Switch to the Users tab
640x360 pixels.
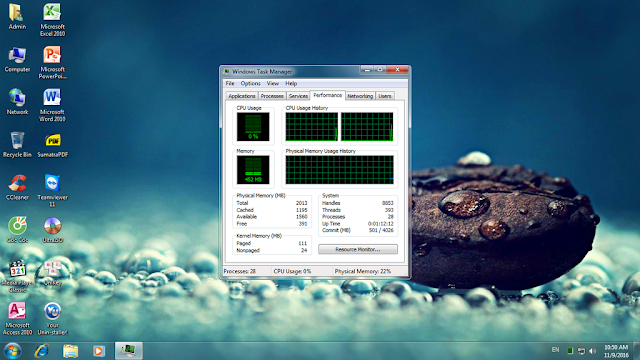click(384, 96)
